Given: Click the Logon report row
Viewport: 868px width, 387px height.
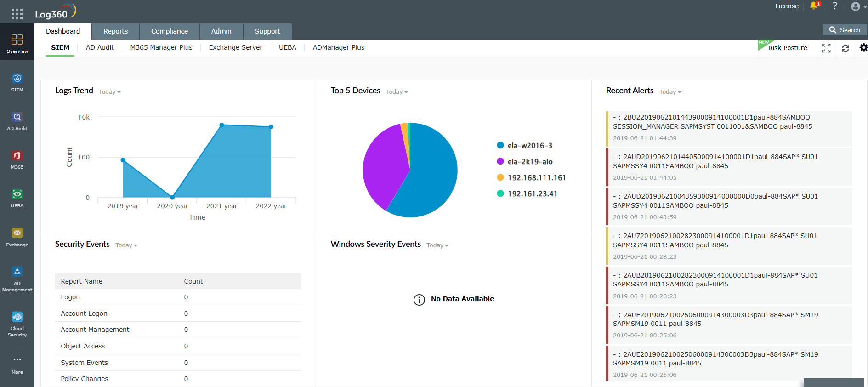Looking at the screenshot, I should (x=178, y=297).
